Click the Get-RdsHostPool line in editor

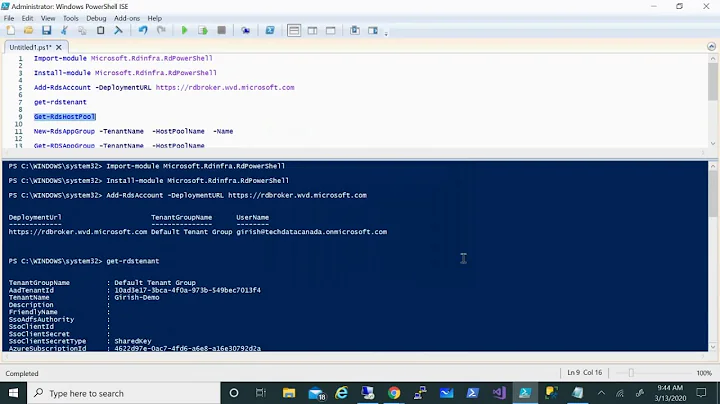coord(65,117)
